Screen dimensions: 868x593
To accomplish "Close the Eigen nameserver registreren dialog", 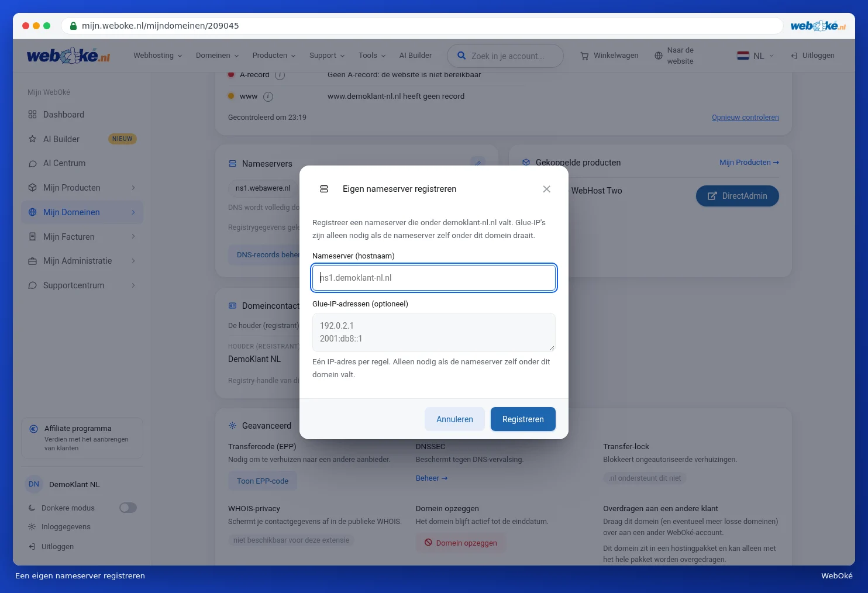I will (x=546, y=189).
